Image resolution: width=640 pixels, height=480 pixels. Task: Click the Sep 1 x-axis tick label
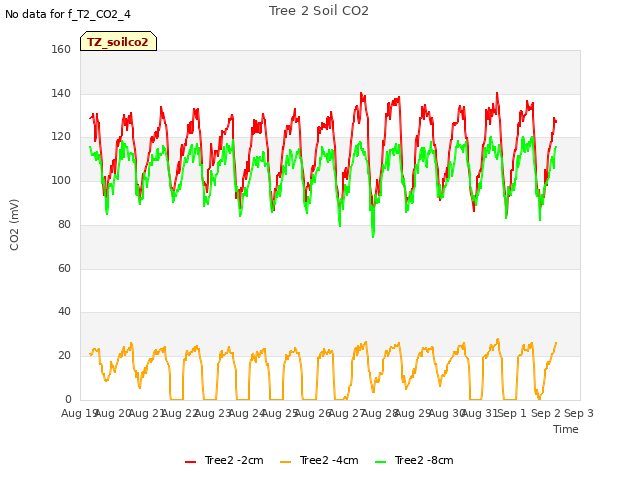click(512, 413)
